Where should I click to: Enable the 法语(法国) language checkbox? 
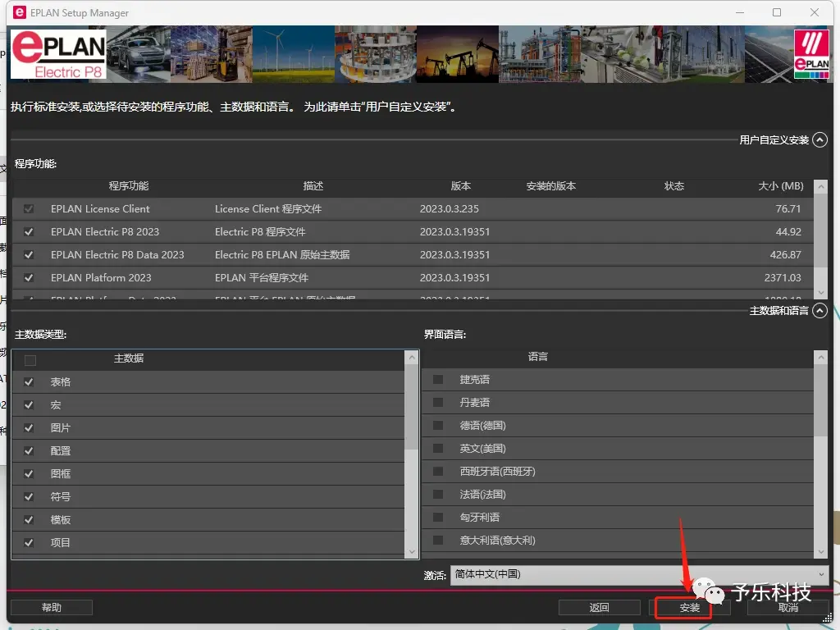(438, 495)
